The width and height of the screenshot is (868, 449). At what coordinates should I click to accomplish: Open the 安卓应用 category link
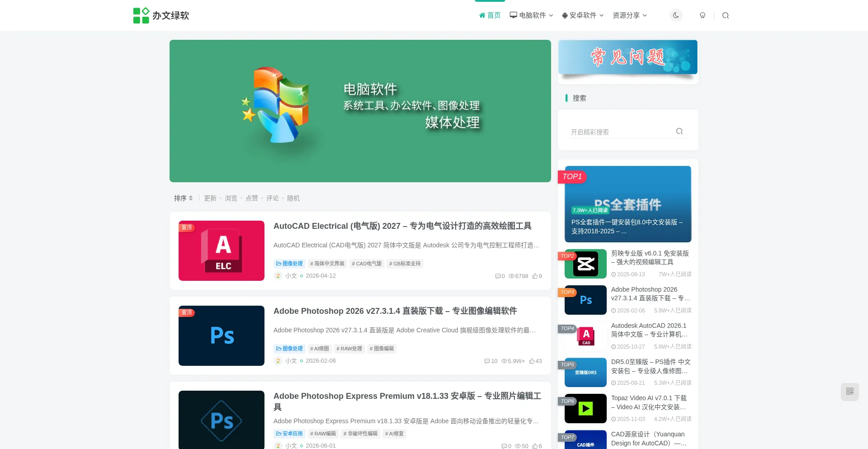(x=289, y=434)
